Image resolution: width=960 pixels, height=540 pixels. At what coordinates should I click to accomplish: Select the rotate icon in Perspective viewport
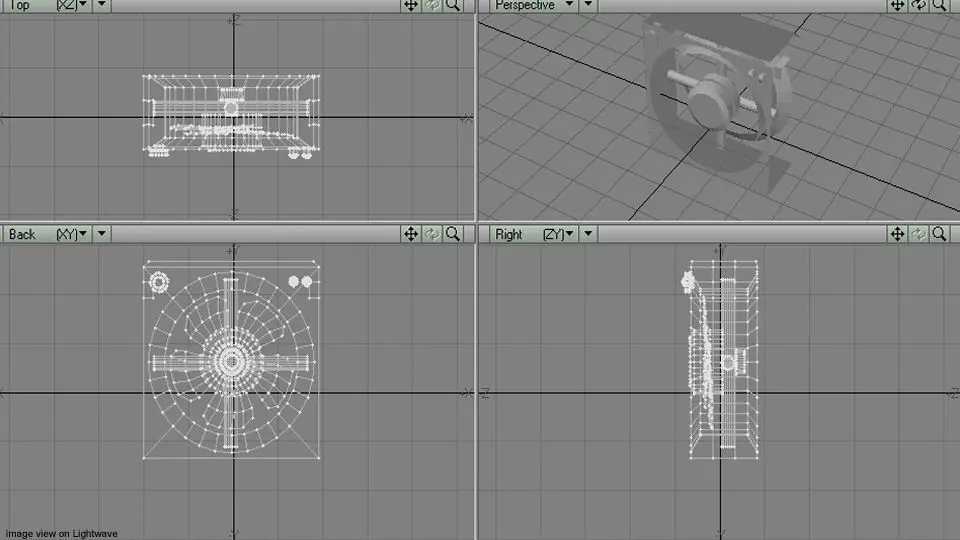(x=918, y=6)
